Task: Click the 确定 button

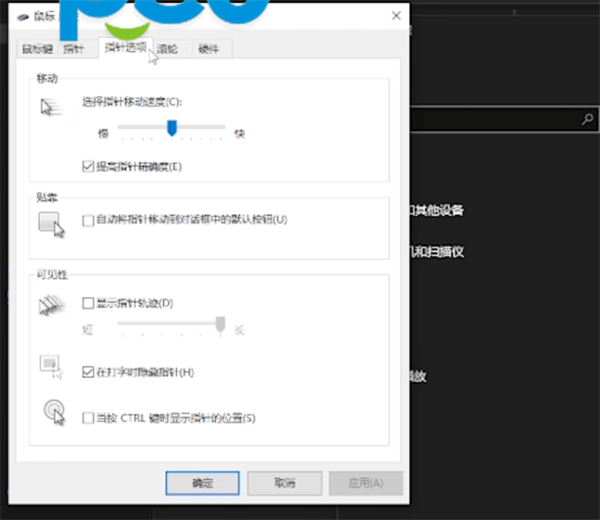Action: [202, 483]
